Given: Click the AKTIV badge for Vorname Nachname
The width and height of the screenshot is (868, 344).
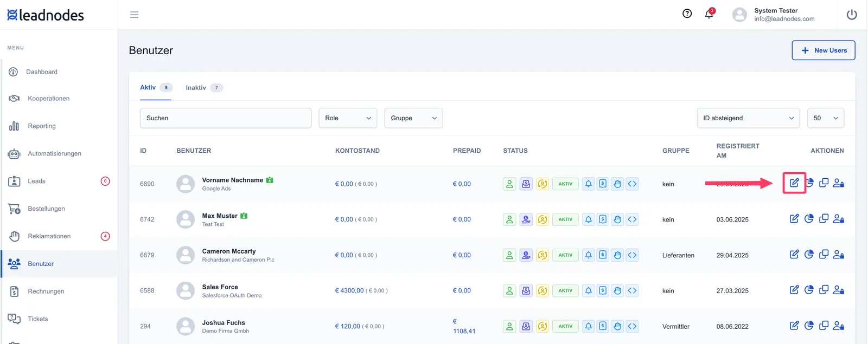Looking at the screenshot, I should tap(565, 184).
